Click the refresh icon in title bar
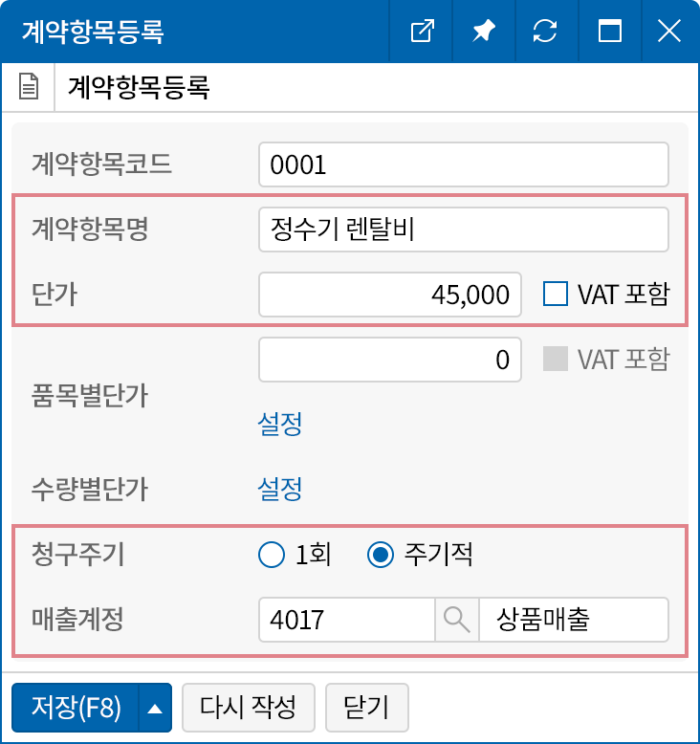Screen dimensions: 700x744 tap(545, 31)
